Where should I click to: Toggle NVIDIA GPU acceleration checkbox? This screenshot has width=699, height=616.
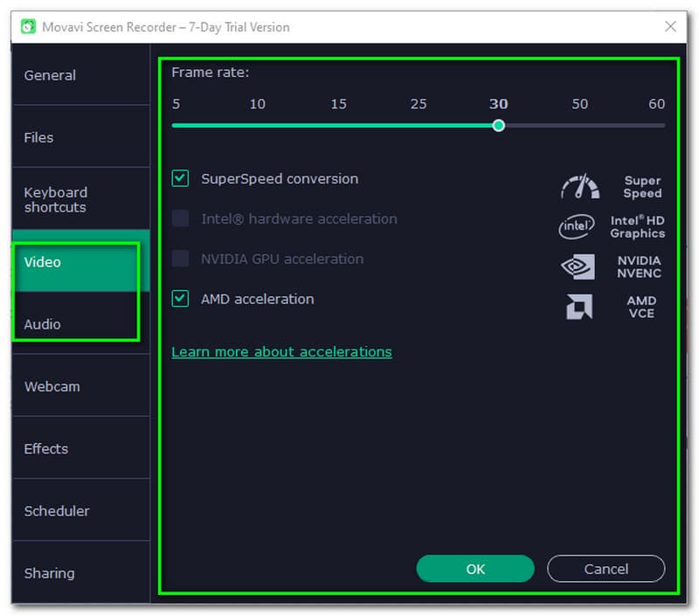point(180,259)
